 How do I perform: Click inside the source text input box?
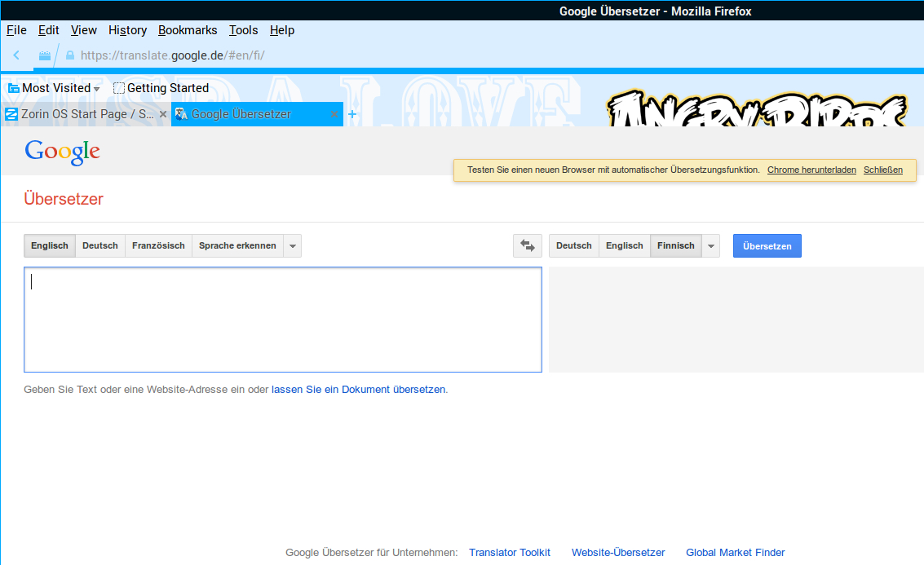click(282, 320)
